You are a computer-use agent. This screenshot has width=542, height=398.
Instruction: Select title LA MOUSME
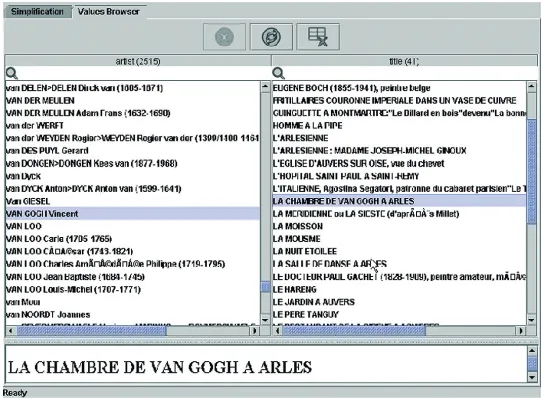click(x=399, y=239)
